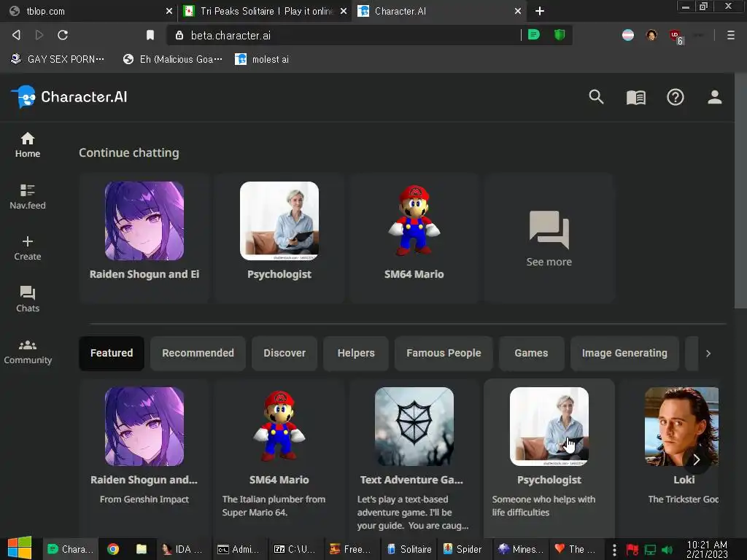Select the Image Generating category tab
The image size is (747, 560).
click(624, 353)
